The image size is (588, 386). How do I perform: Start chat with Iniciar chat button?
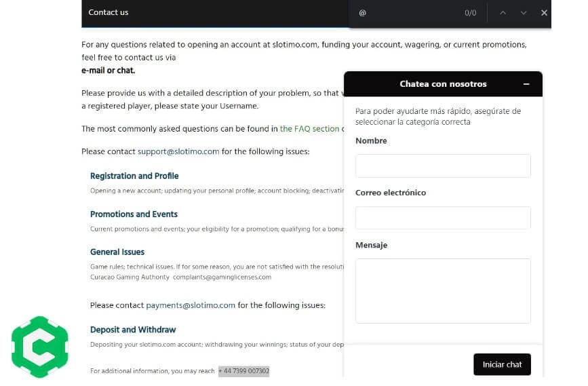point(502,364)
